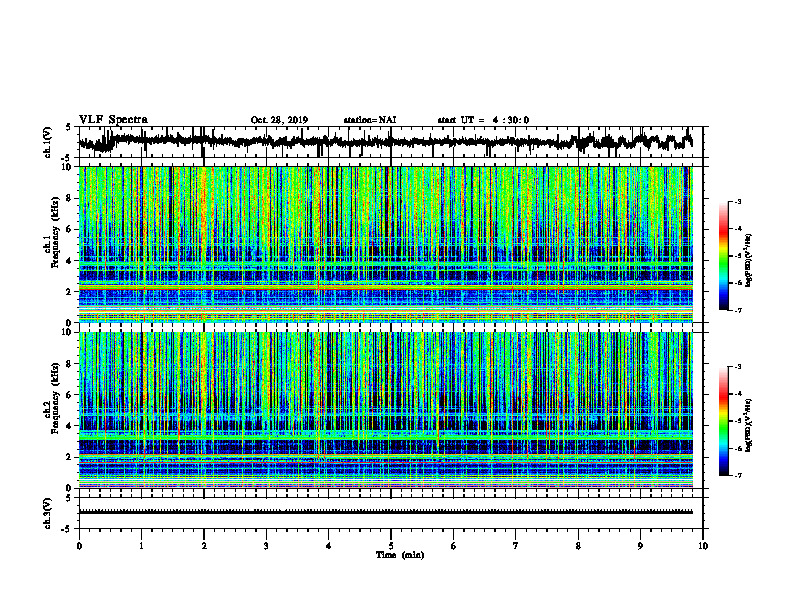Click the "4" kHz tick on ch.1 frequency axis
Viewport: 792px width, 612px height.
[x=71, y=261]
